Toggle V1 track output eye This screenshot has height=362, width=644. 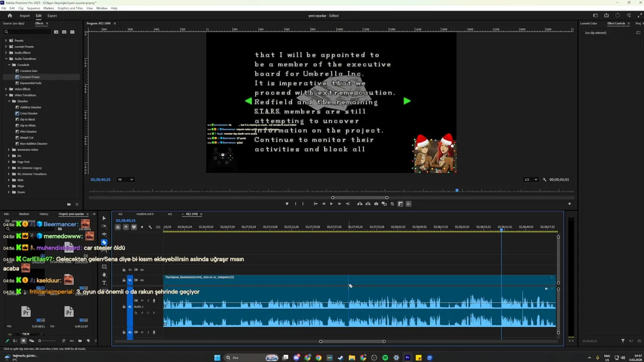(x=142, y=280)
